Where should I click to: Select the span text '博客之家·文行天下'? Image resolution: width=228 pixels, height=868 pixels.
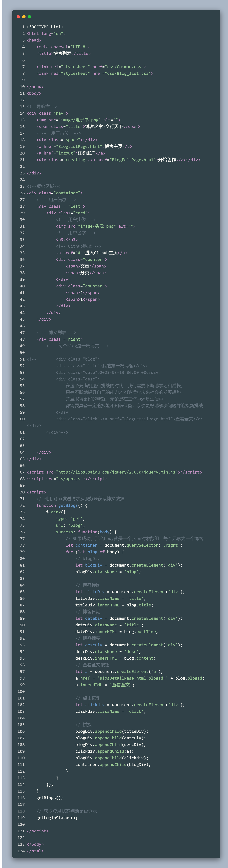point(104,127)
